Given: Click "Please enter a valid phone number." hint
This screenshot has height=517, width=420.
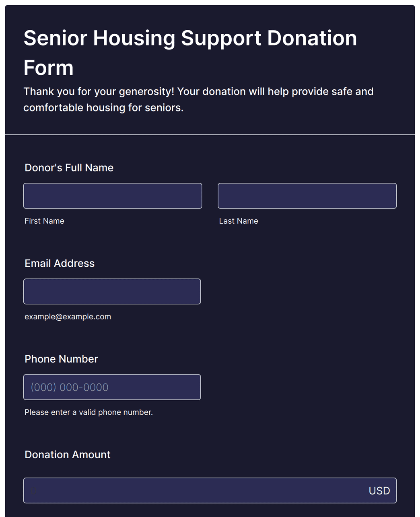Looking at the screenshot, I should 89,412.
